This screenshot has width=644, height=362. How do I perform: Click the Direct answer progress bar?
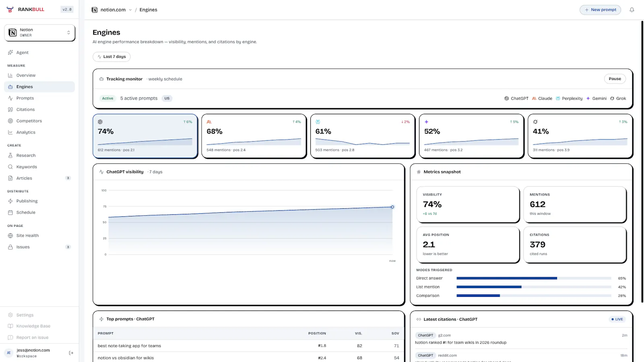(x=534, y=278)
